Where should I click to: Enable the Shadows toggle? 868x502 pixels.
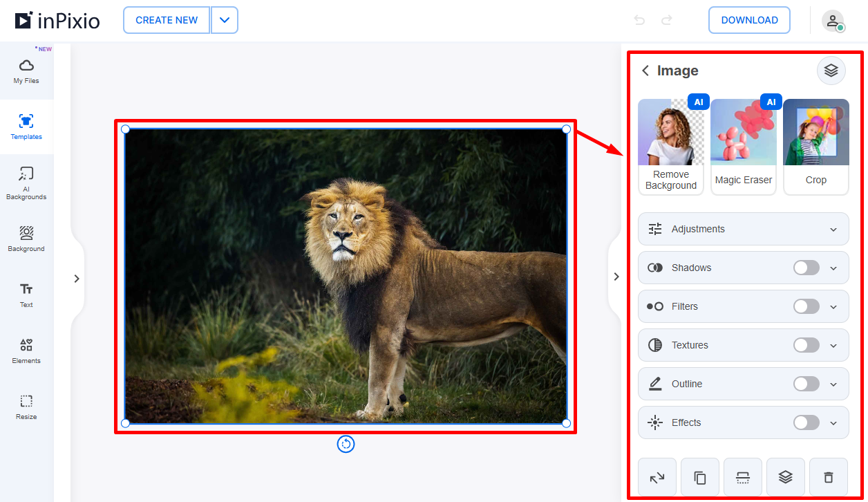point(806,268)
